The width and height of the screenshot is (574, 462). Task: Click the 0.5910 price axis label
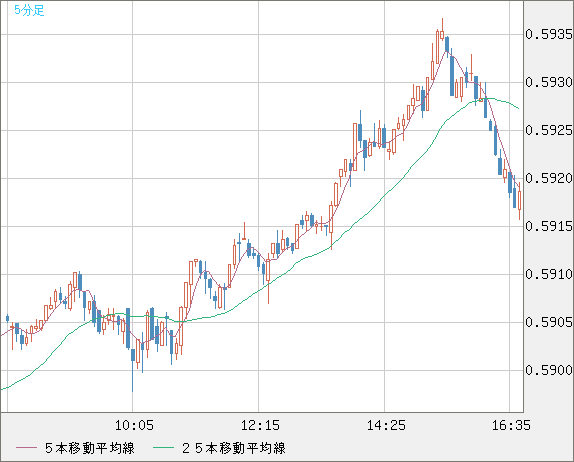click(549, 274)
